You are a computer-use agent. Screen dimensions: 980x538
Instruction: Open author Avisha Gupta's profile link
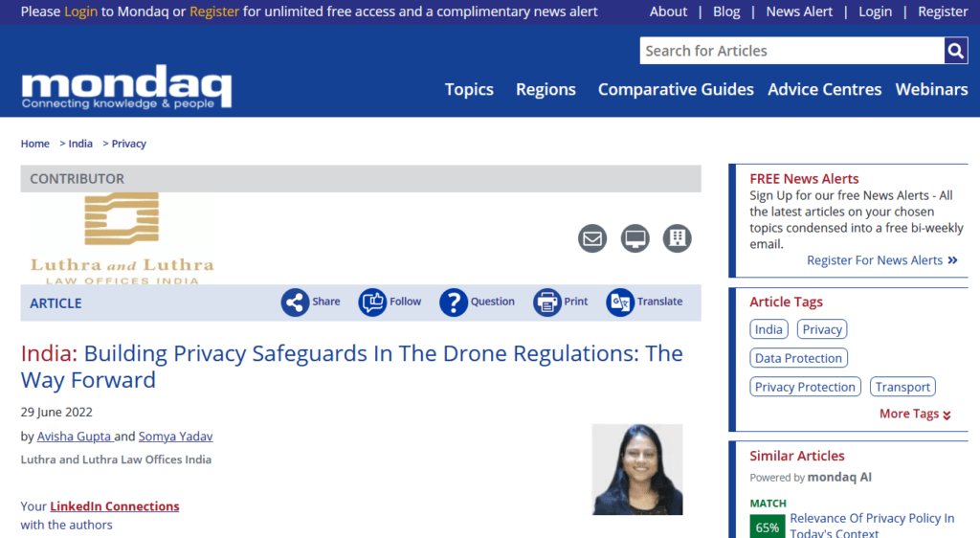75,437
